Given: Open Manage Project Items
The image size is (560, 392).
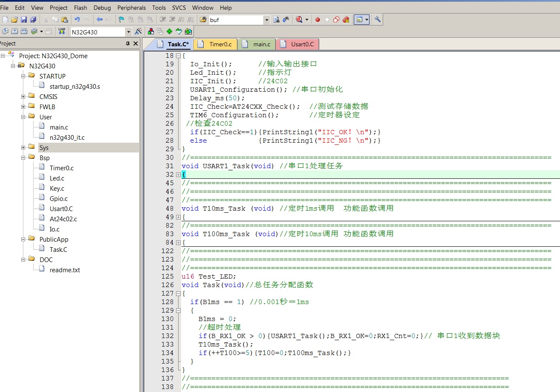Looking at the screenshot, I should 151,31.
